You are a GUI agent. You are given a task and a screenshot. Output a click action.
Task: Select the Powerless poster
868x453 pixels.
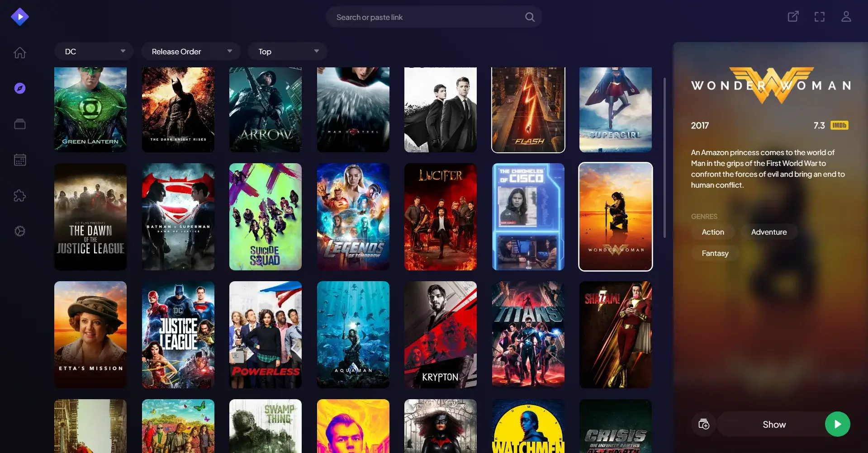coord(266,335)
